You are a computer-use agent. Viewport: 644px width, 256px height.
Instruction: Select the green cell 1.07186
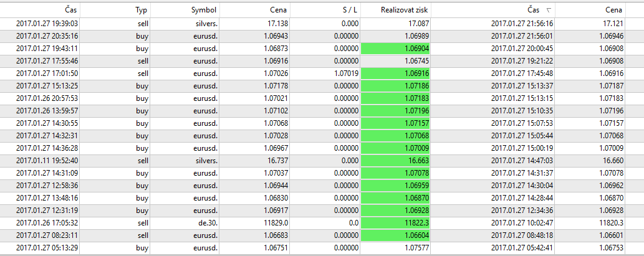tap(395, 87)
